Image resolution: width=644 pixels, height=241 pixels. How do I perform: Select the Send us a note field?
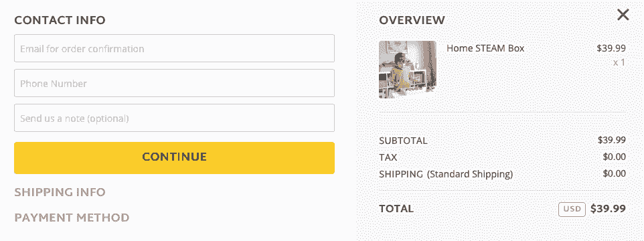174,118
